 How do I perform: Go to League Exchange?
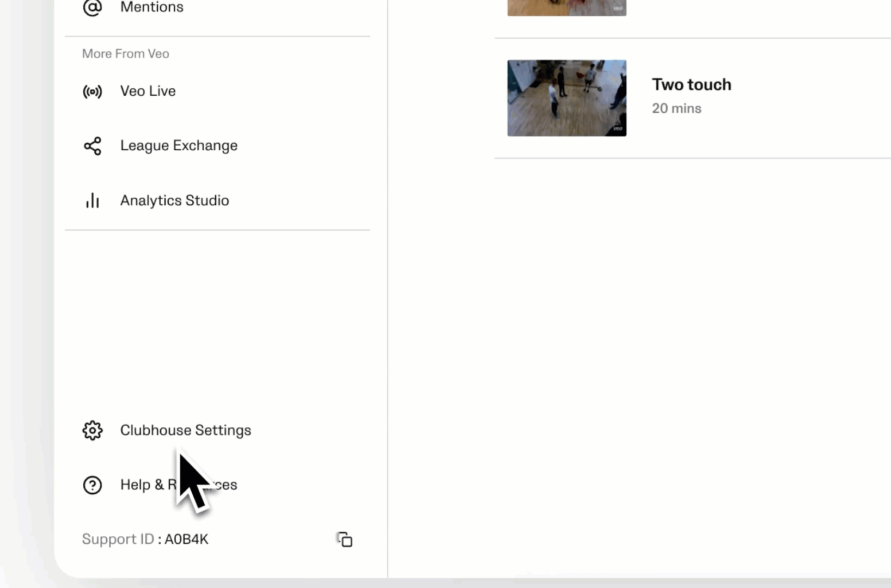coord(179,146)
